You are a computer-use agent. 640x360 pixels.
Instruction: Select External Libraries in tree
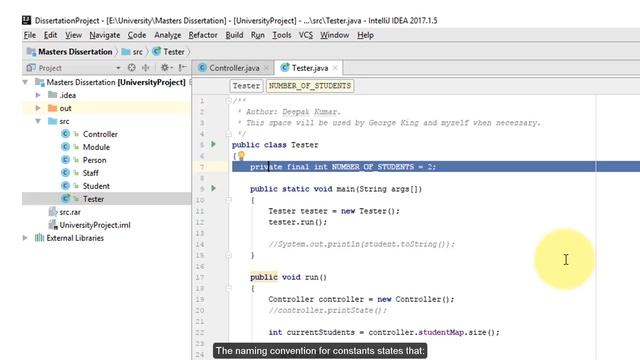[75, 238]
